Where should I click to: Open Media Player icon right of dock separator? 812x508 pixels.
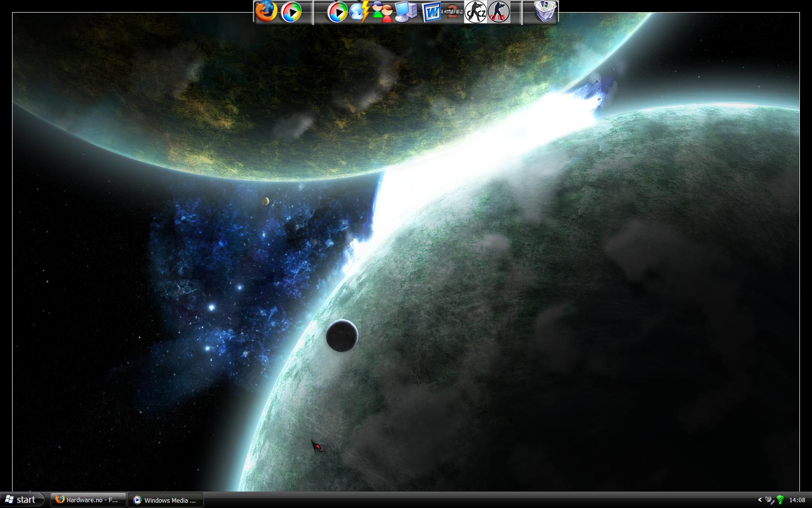[337, 12]
